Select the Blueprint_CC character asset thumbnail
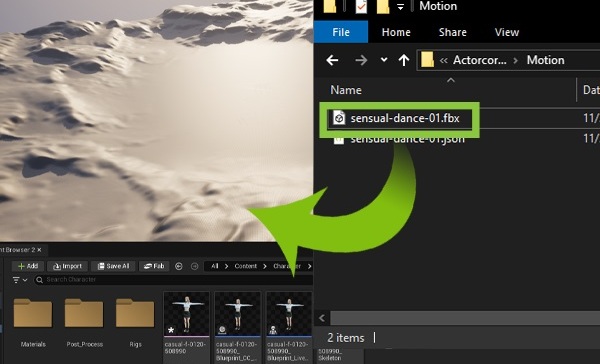Screen dimensions: 600x364 point(238,315)
